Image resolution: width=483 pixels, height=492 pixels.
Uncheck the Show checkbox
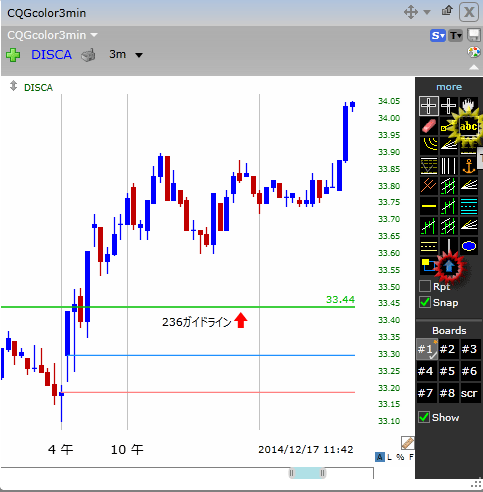pyautogui.click(x=424, y=417)
